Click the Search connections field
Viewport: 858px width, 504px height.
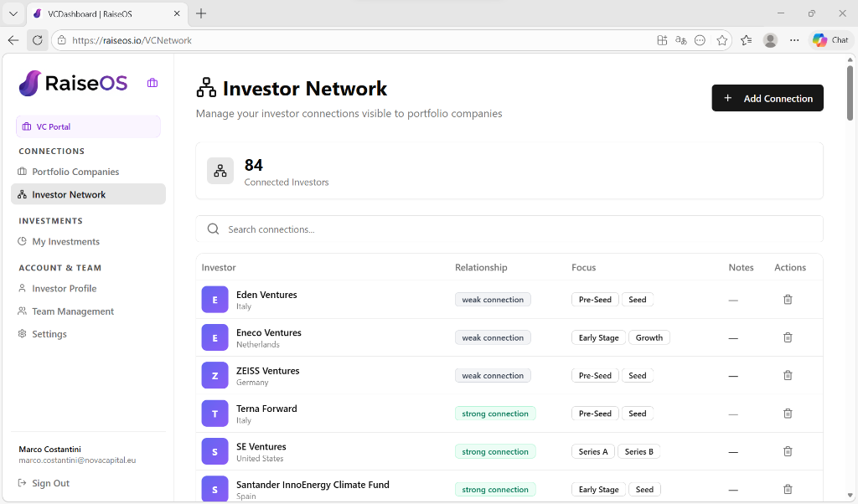(x=509, y=229)
